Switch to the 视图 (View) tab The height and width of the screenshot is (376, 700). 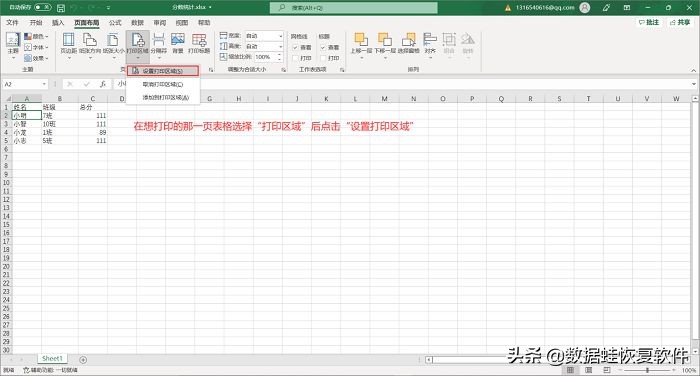pos(182,22)
